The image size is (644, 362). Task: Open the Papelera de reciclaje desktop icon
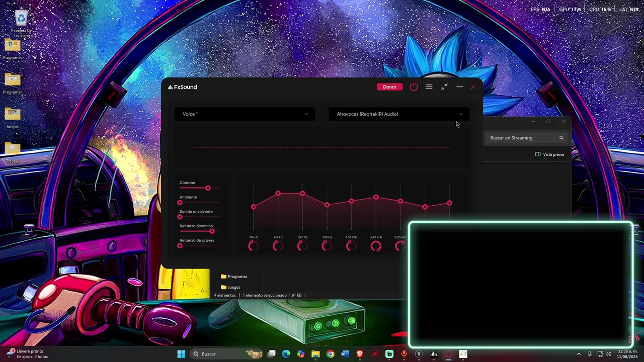coord(21,24)
